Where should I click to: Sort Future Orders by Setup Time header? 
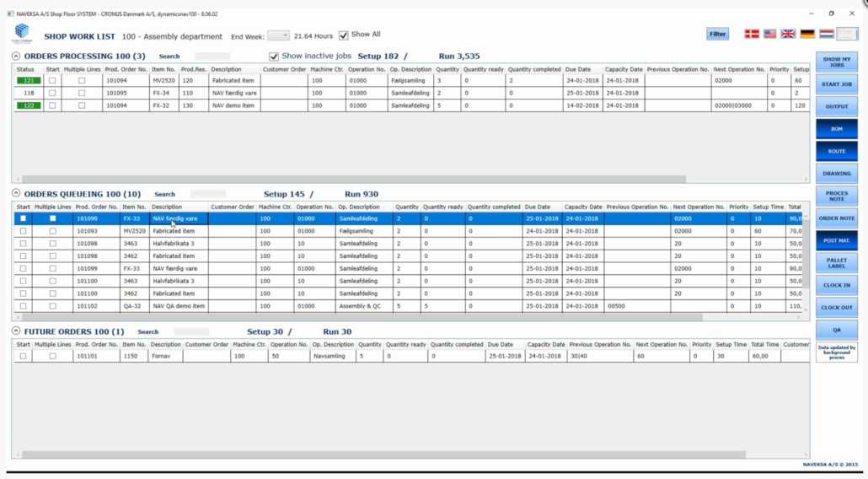pos(731,344)
